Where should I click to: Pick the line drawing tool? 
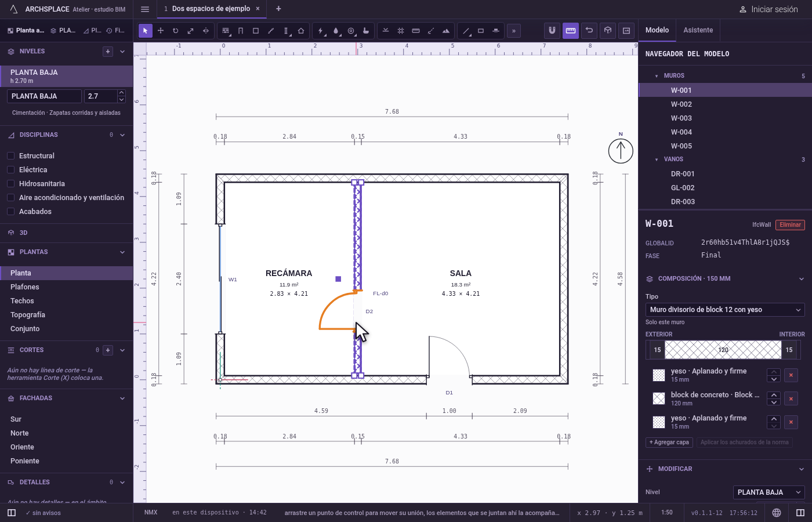(466, 31)
